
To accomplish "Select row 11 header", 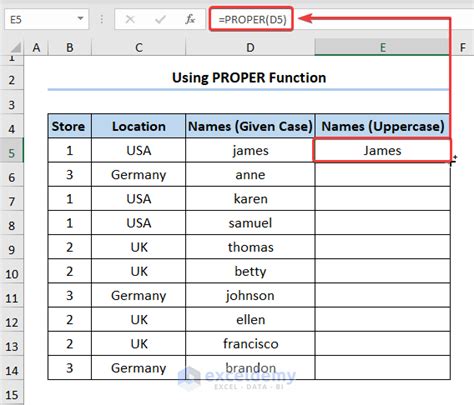I will point(12,295).
